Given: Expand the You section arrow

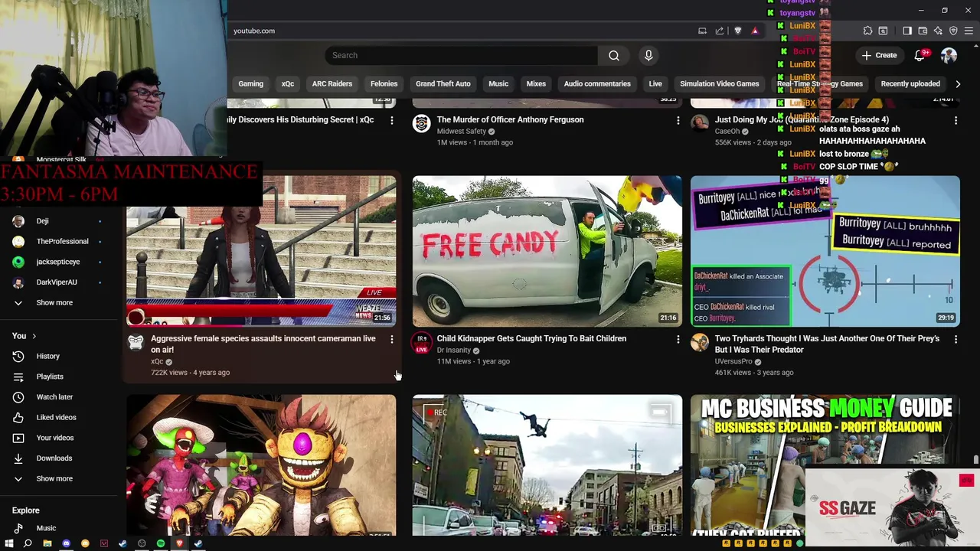Looking at the screenshot, I should 34,336.
